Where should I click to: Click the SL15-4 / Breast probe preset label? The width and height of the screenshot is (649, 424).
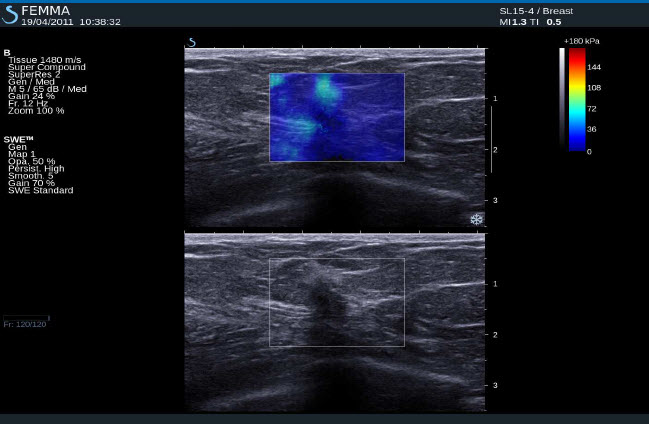[x=535, y=10]
